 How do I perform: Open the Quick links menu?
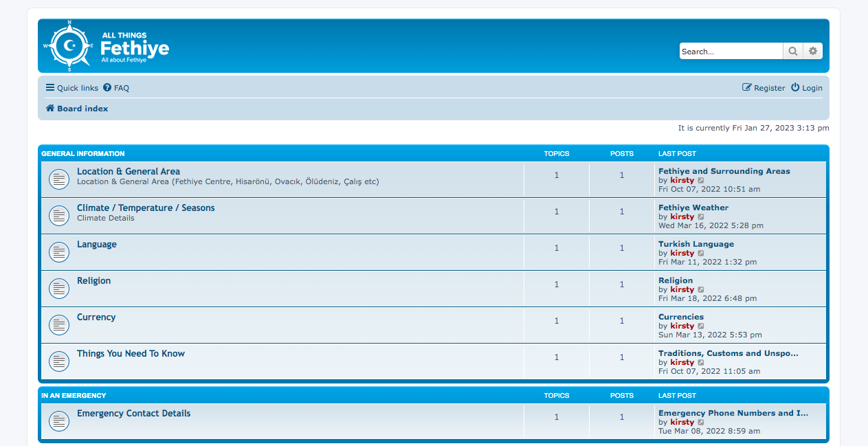[72, 88]
